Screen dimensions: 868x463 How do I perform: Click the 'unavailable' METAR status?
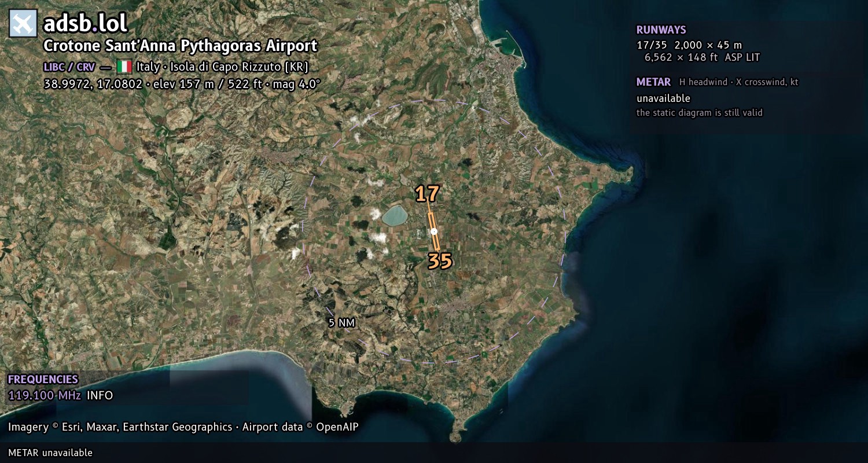pos(663,98)
